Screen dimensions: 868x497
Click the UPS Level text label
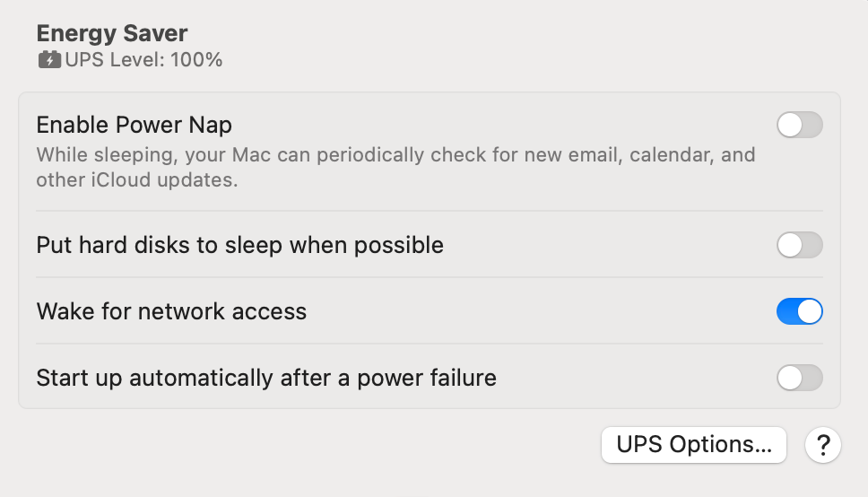point(115,59)
